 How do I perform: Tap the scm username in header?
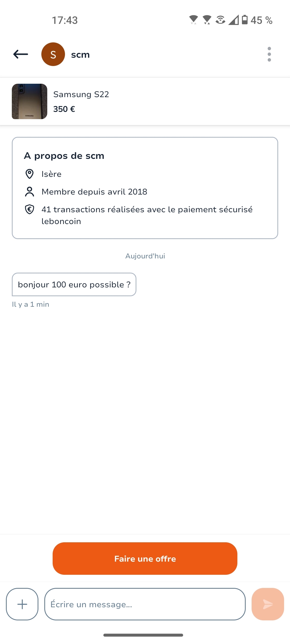80,54
